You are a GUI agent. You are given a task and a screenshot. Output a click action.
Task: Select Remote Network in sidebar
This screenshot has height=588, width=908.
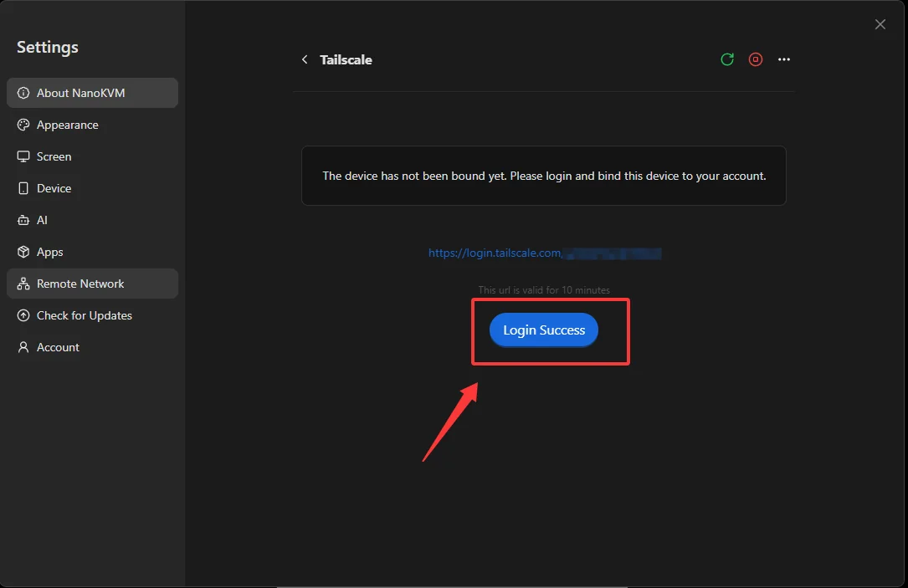coord(92,284)
